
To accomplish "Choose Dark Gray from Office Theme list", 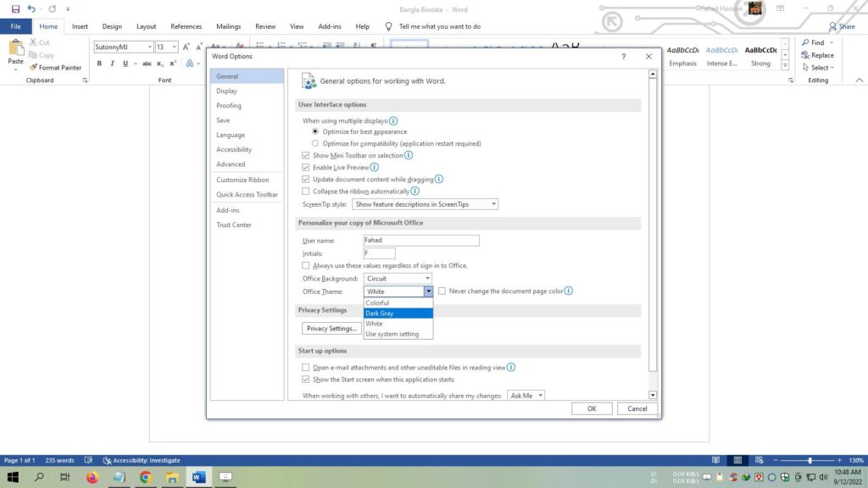I will coord(398,313).
